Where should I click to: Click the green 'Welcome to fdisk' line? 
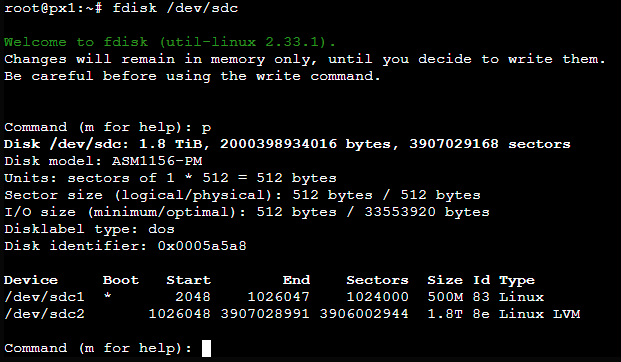coord(170,42)
